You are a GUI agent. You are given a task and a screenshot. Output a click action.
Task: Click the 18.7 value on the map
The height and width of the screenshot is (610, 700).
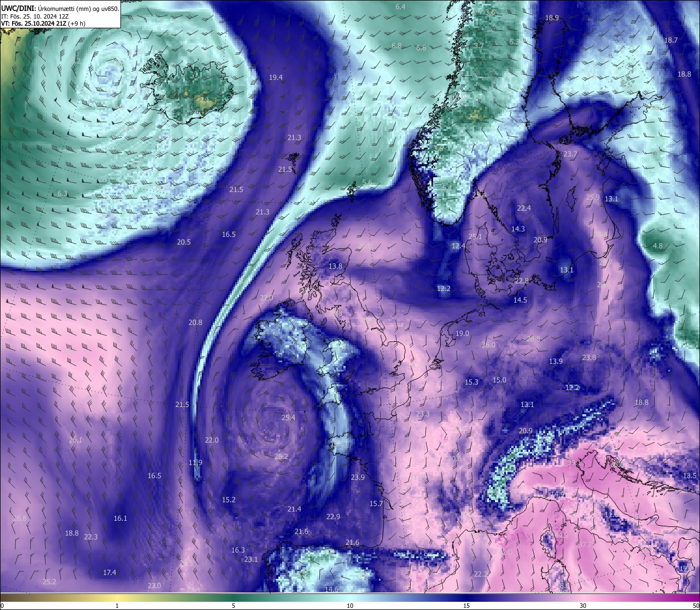670,40
